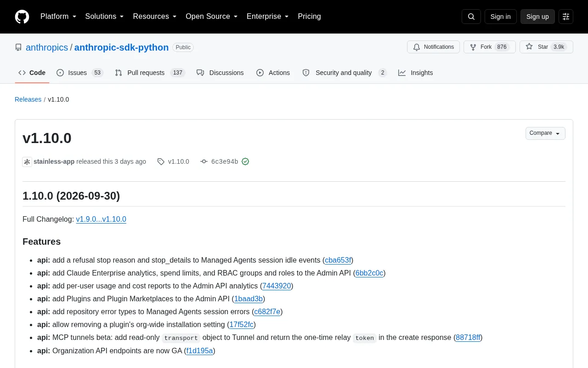Expand the Platform menu
The image size is (588, 368).
(x=58, y=17)
